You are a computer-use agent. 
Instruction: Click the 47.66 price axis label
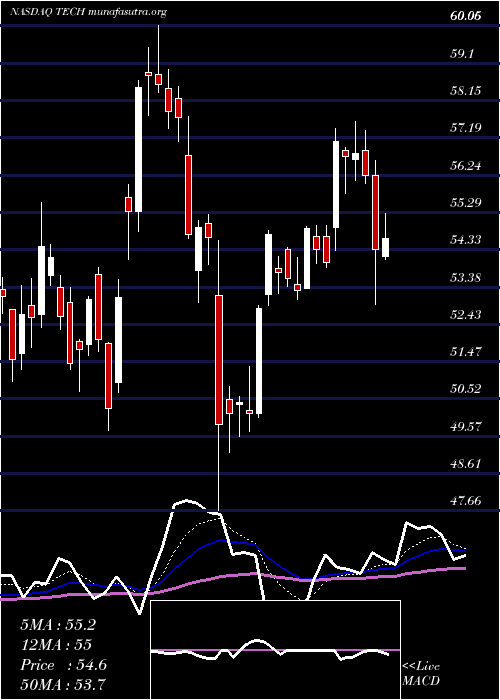466,501
